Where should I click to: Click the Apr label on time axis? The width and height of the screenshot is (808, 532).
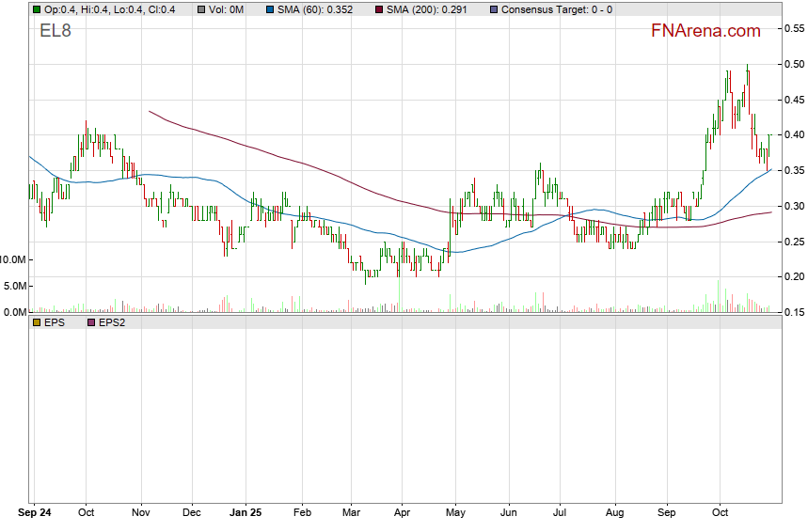(x=403, y=514)
